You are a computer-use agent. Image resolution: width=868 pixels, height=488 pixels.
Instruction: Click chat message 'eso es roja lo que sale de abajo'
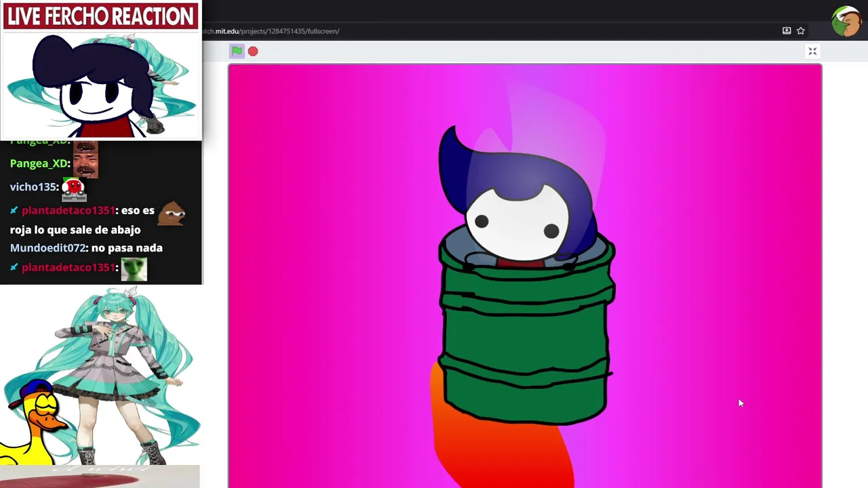(x=82, y=220)
